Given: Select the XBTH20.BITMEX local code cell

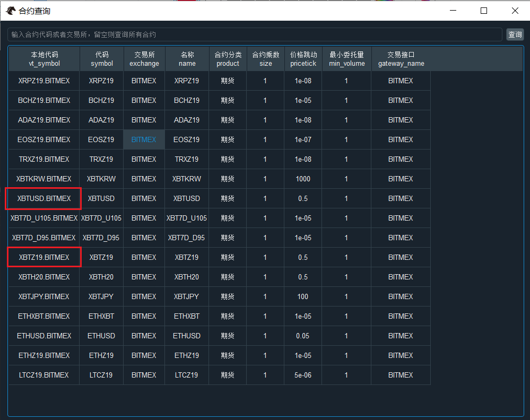Looking at the screenshot, I should point(44,277).
